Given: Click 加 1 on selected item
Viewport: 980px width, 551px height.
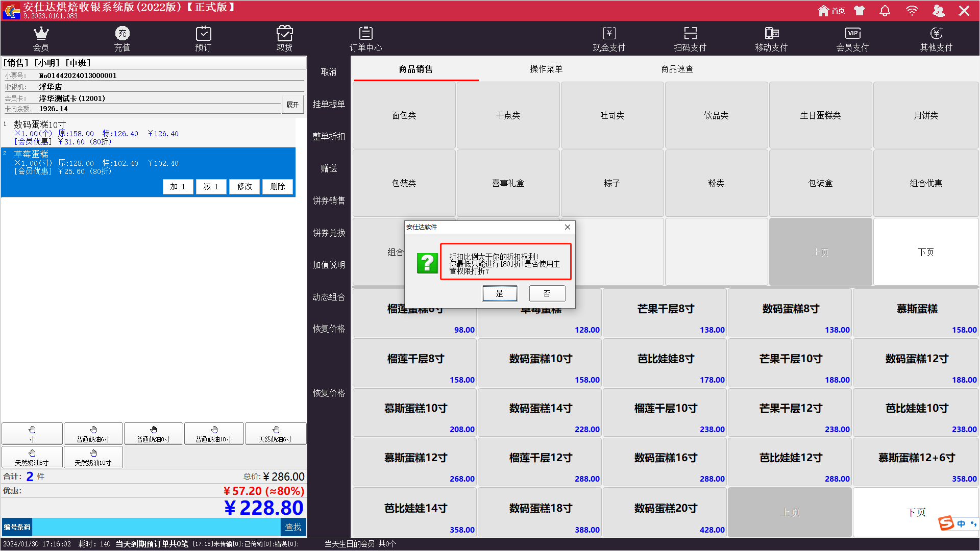Looking at the screenshot, I should pyautogui.click(x=178, y=187).
